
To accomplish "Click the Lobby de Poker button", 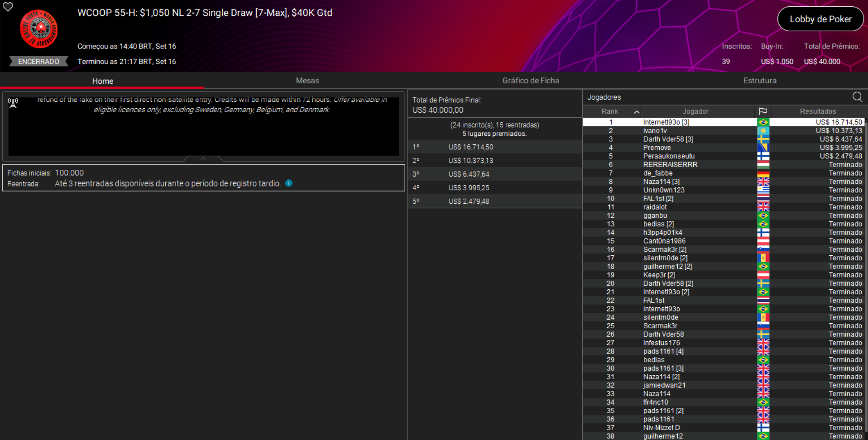I will (x=820, y=19).
